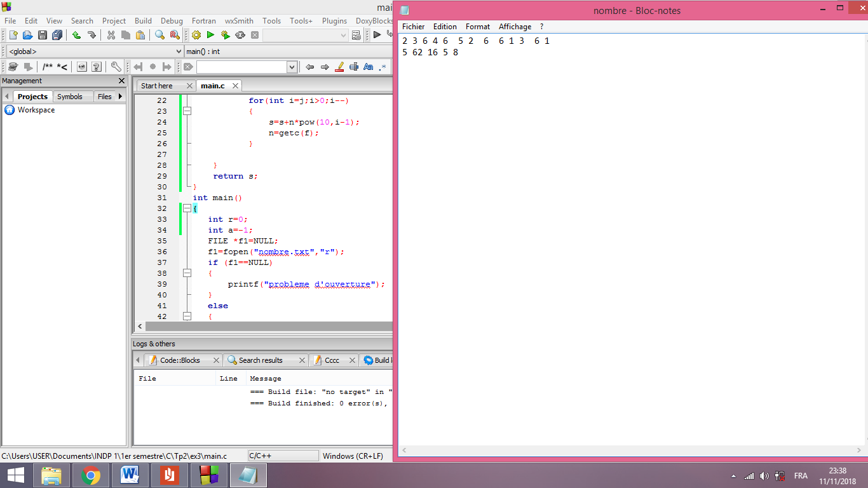Click the Build and run icon

(x=225, y=35)
